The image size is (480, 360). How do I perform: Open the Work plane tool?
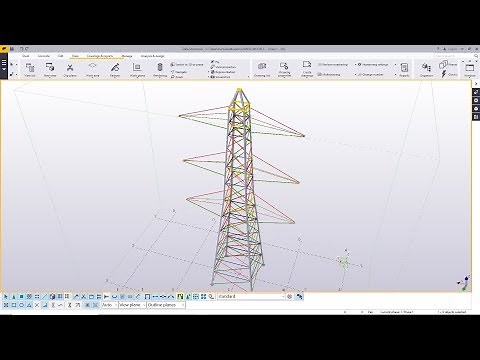(x=137, y=69)
